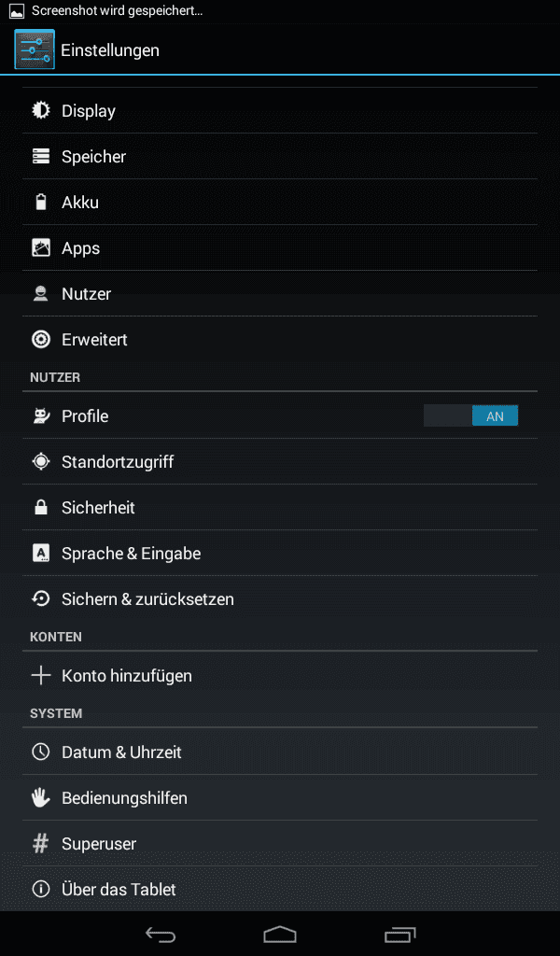Toggle the Profile switch set to AN
This screenshot has height=956, width=560.
coord(470,415)
